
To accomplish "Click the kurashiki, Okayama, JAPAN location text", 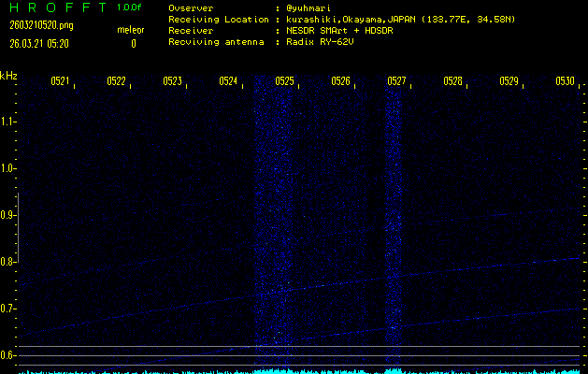I will coord(400,20).
